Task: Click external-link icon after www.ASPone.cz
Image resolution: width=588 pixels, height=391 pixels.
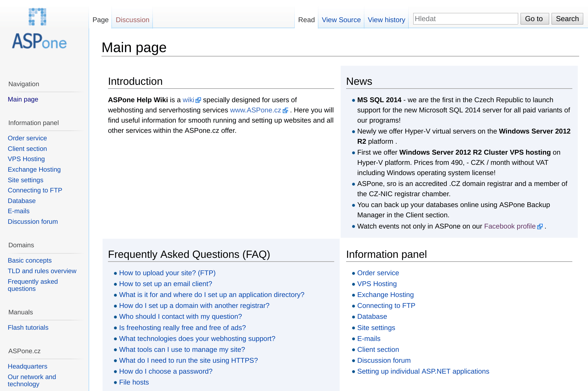Action: click(x=285, y=110)
